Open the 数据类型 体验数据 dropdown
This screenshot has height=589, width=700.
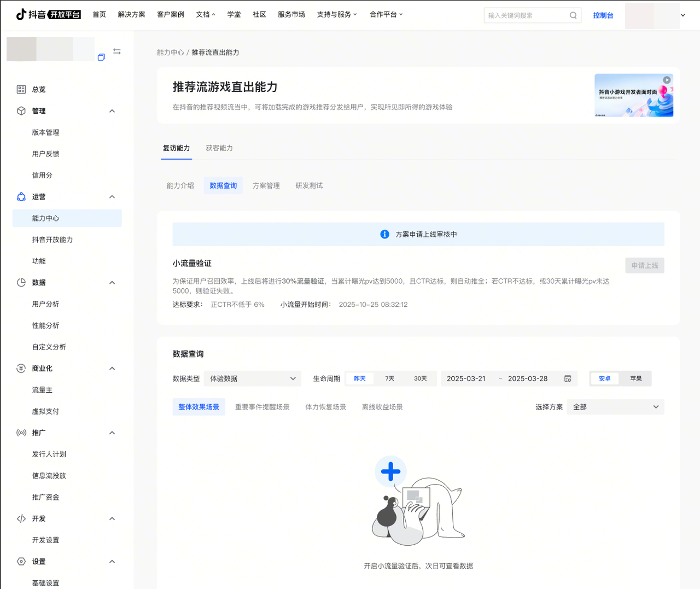tap(253, 378)
